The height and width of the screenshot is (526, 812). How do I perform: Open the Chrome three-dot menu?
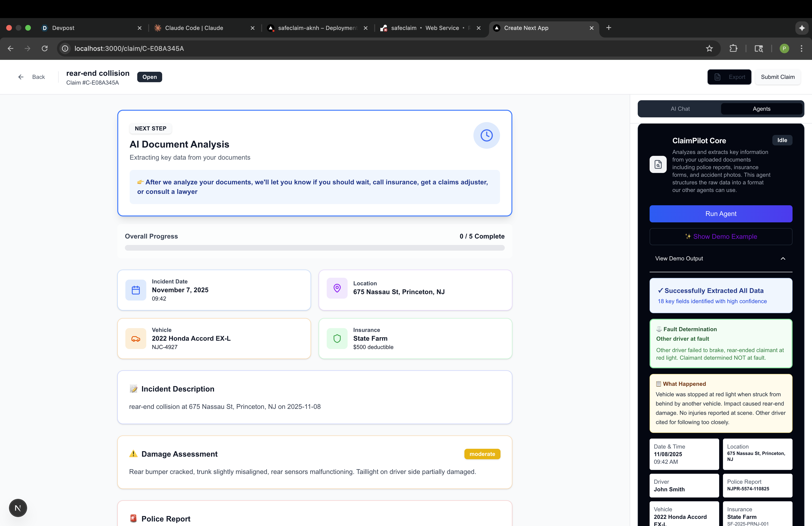tap(801, 48)
